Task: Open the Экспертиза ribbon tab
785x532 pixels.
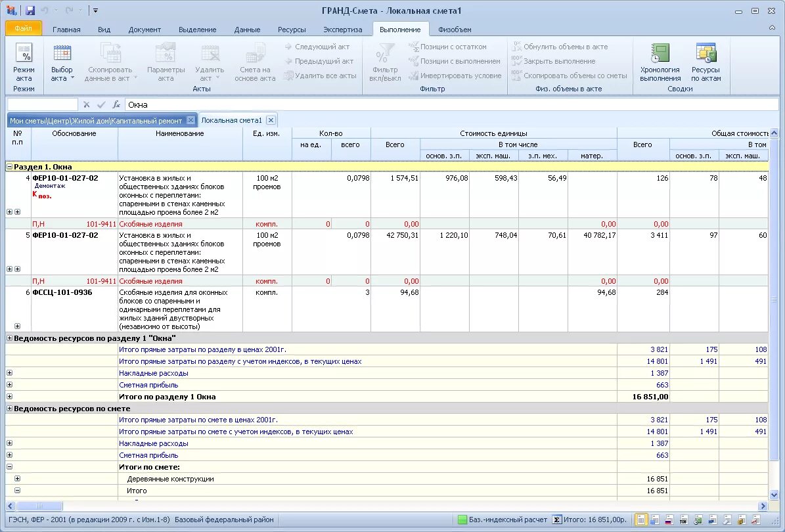Action: pos(343,30)
